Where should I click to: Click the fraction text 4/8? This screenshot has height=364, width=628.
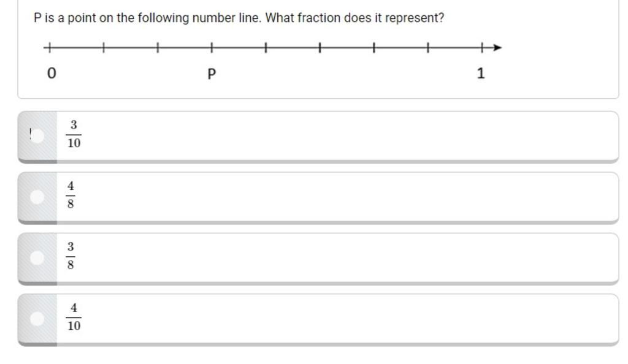71,195
